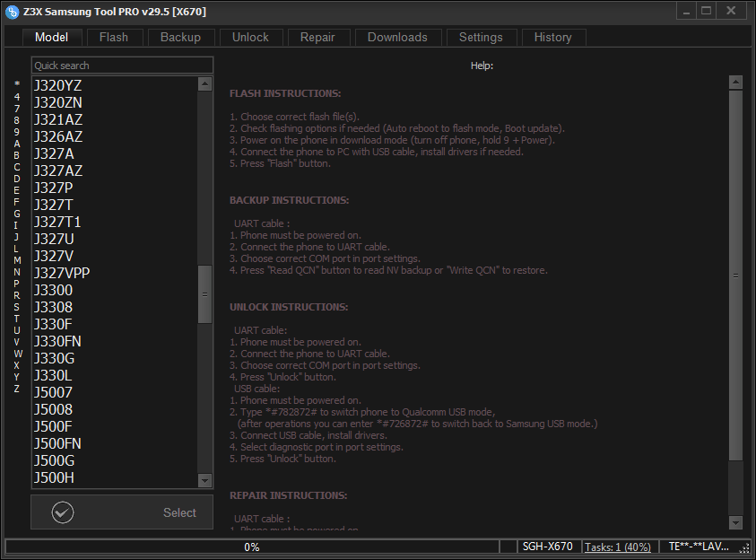Click the Quick search field
Screen dimensions: 756x560
pyautogui.click(x=123, y=66)
